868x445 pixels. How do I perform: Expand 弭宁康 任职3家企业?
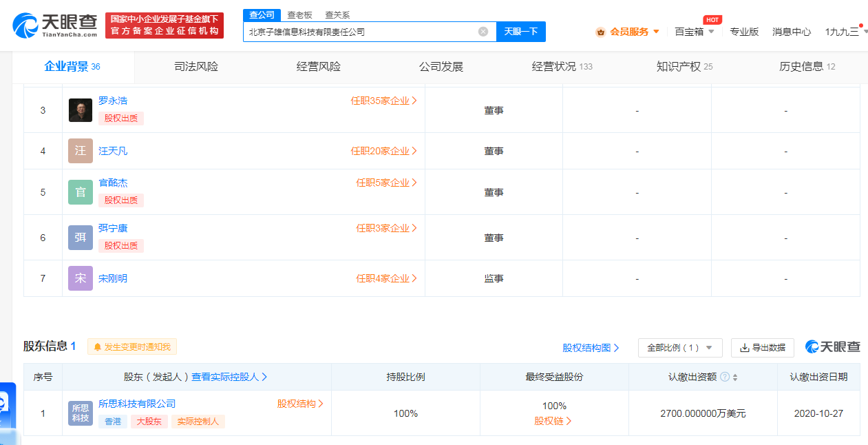pos(387,228)
